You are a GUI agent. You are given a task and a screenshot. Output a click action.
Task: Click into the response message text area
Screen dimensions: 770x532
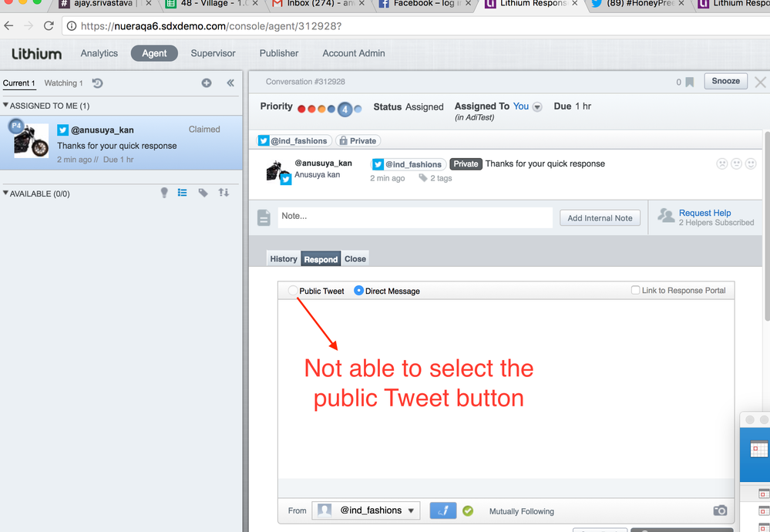[x=506, y=389]
